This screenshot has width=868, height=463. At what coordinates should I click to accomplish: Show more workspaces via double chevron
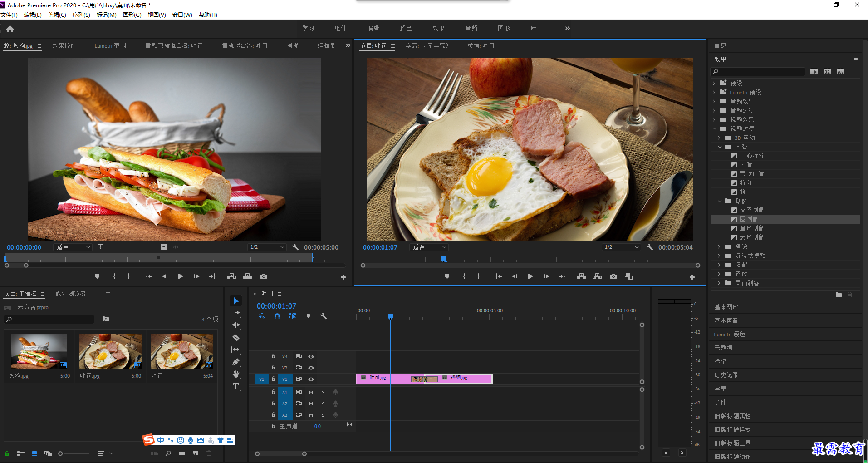tap(568, 28)
